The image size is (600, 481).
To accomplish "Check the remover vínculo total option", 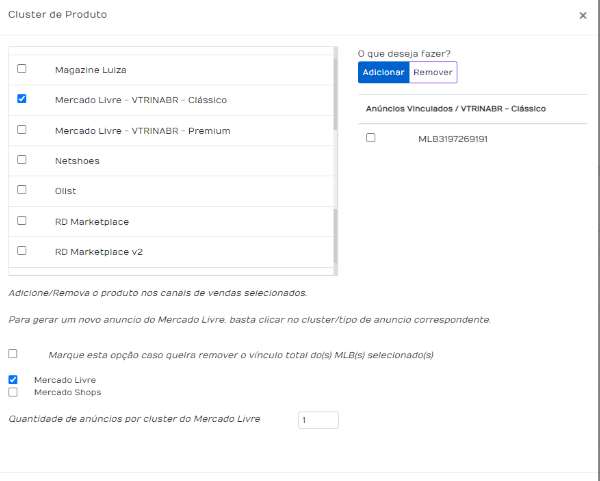I will point(13,354).
